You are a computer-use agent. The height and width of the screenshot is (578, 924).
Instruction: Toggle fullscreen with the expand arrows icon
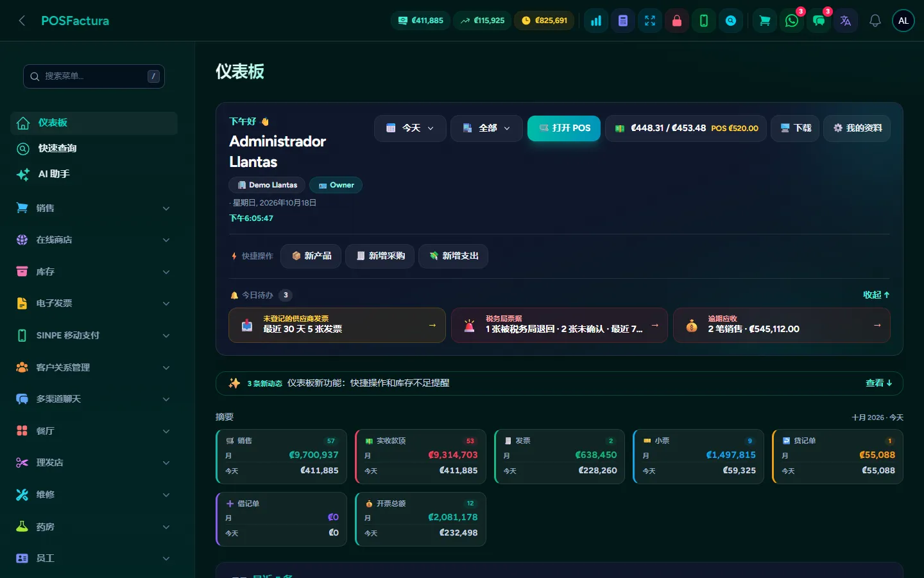tap(650, 21)
